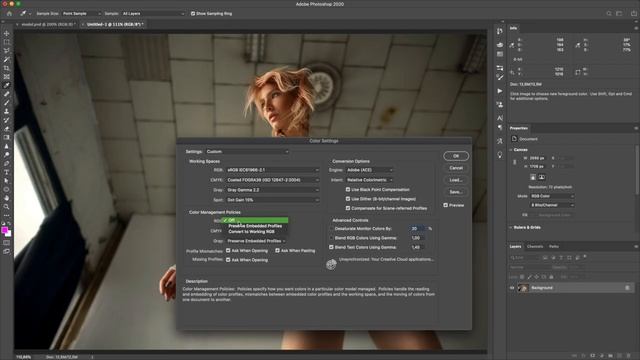640x360 pixels.
Task: Open Intent Relative Colorimetric dropdown
Action: coord(369,180)
